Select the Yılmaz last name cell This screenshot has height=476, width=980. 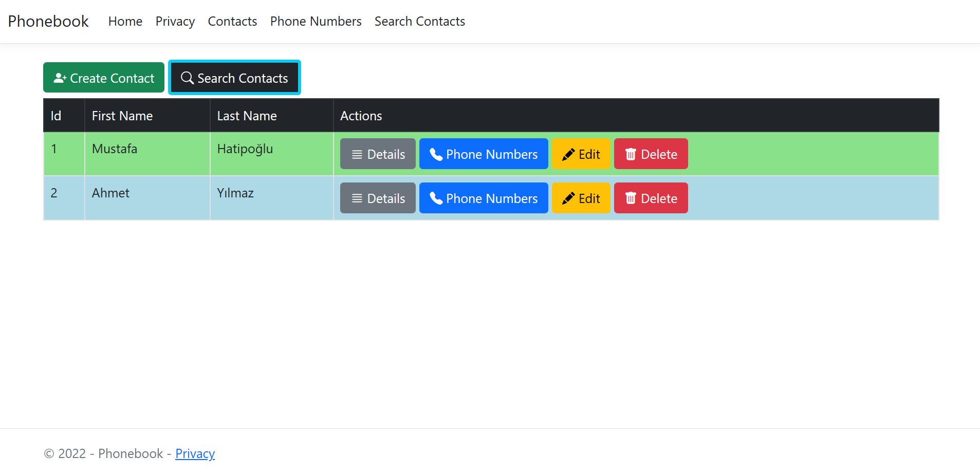tap(272, 198)
